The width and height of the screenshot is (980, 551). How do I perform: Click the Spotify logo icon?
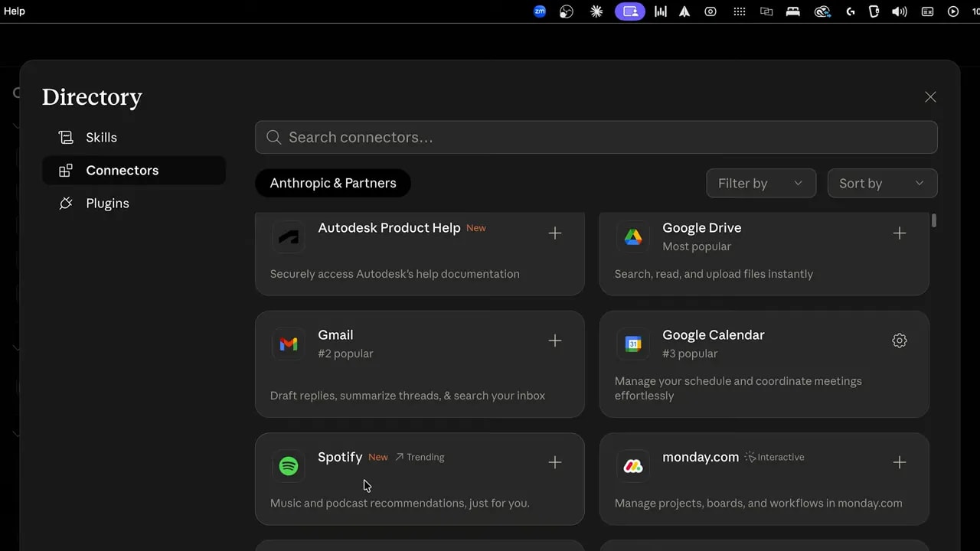coord(289,466)
